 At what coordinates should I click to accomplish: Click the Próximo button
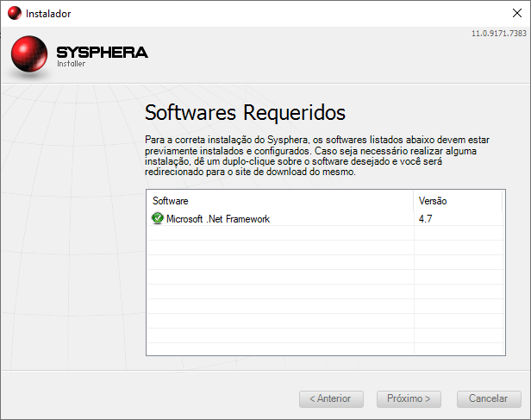(x=409, y=399)
